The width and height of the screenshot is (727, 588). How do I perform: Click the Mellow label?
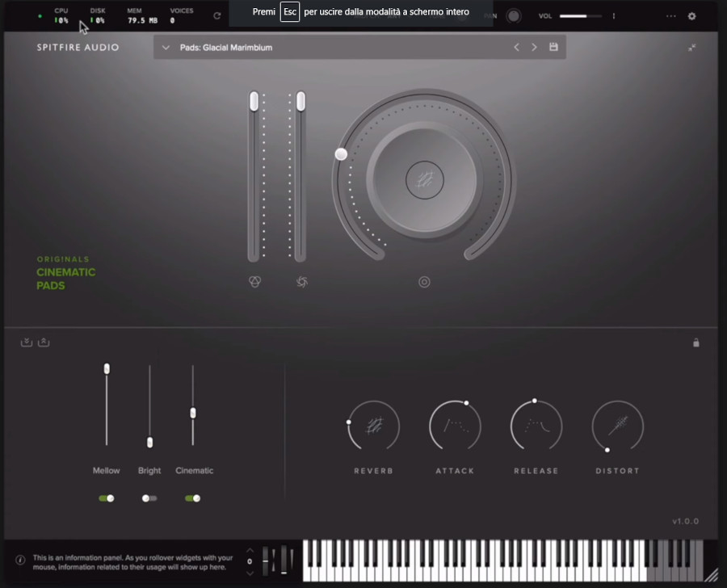pos(106,470)
